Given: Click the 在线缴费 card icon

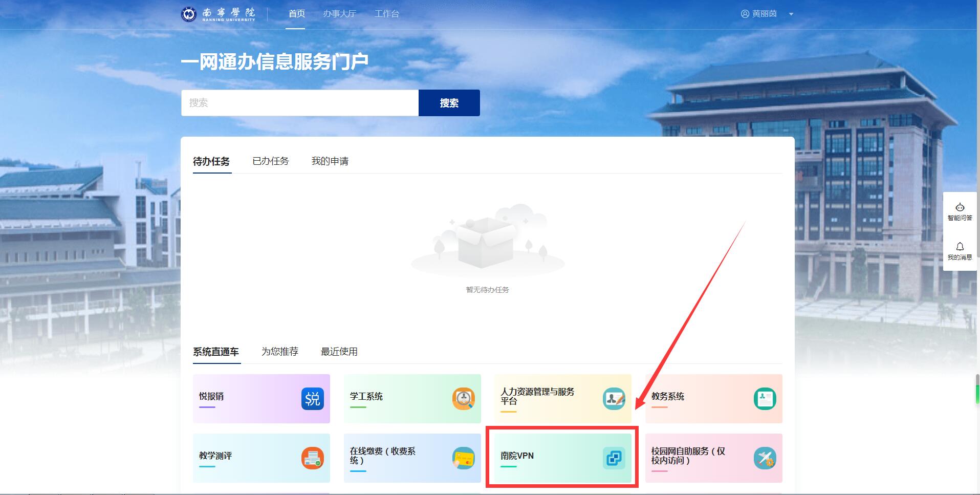Looking at the screenshot, I should [x=463, y=458].
